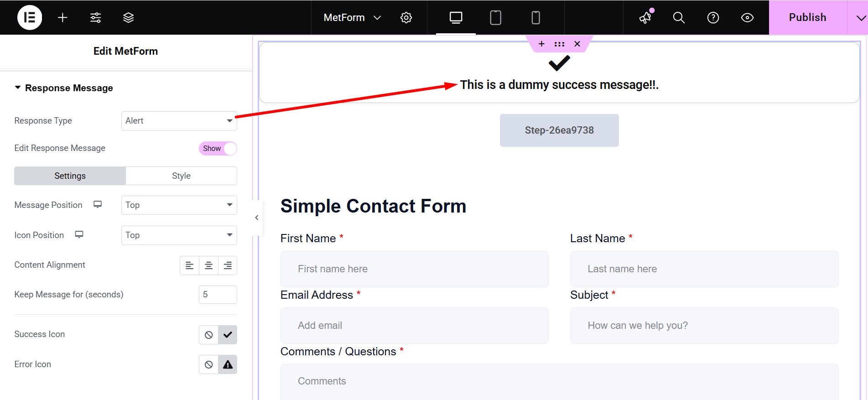Open page settings gear icon
The image size is (868, 400).
pyautogui.click(x=406, y=17)
